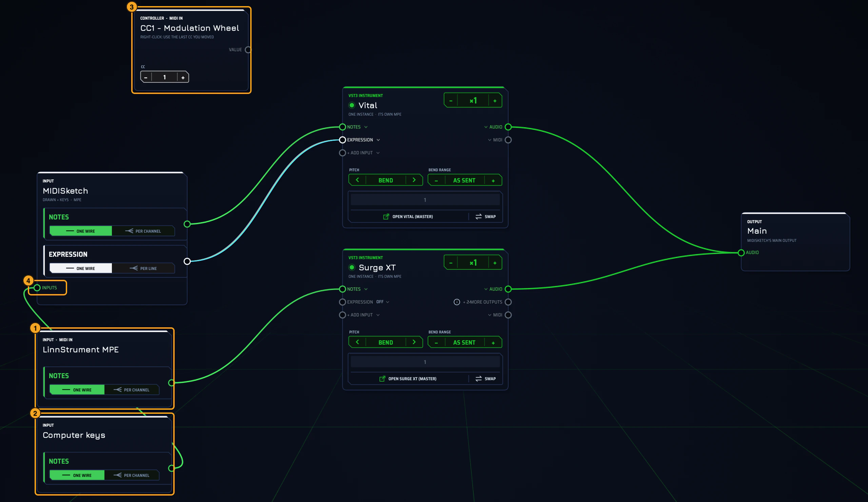Open Surge XT (Master) plugin window
This screenshot has height=502, width=868.
pos(408,379)
